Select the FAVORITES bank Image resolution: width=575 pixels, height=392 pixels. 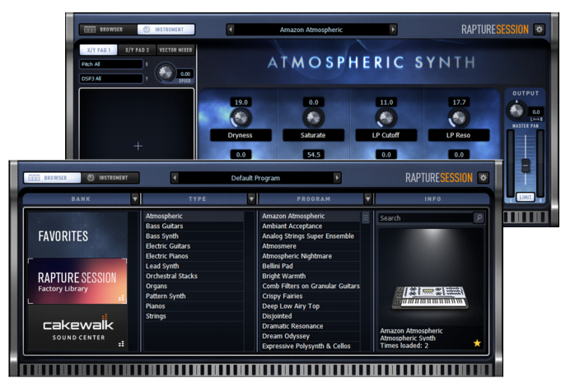[x=77, y=235]
